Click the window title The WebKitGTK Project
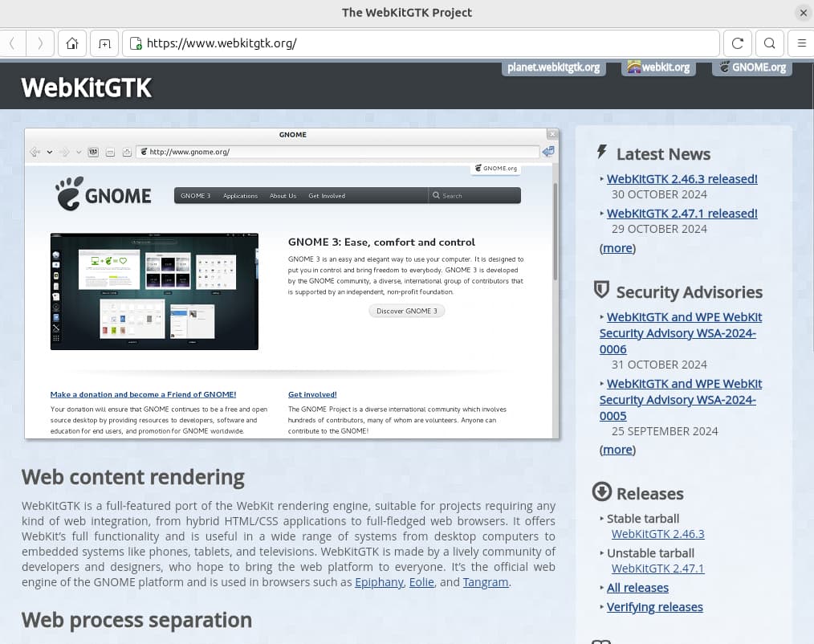The image size is (814, 644). coord(406,13)
